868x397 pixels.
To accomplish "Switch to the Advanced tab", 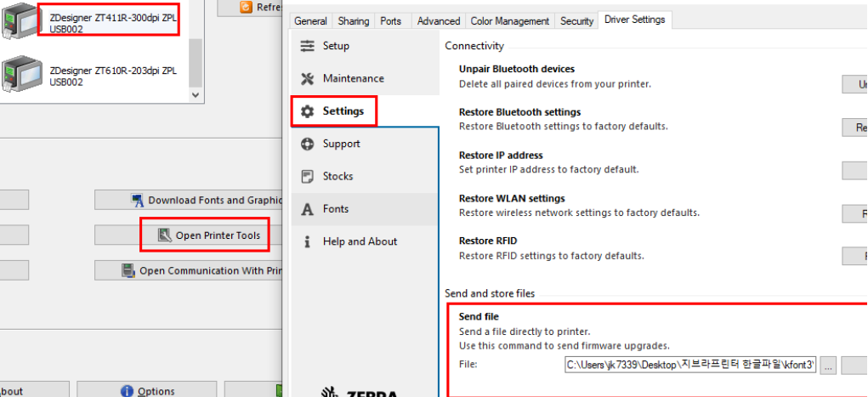I will coord(439,21).
